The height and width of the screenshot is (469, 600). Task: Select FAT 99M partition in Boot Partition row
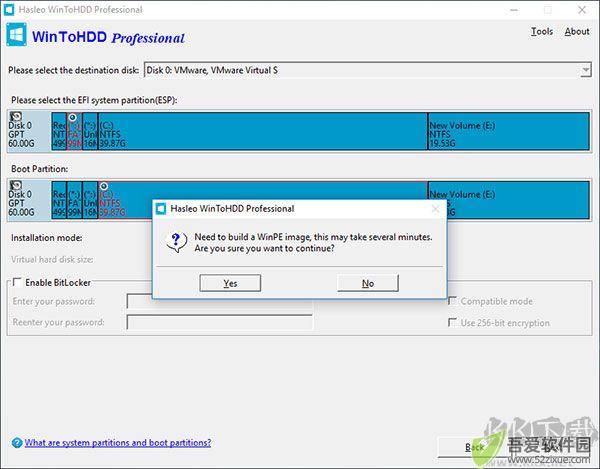75,200
